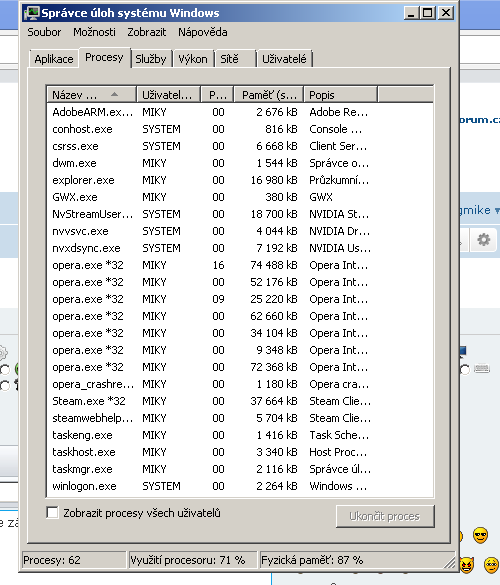500x585 pixels.
Task: Select the steamwebhelp... process
Action: click(x=240, y=418)
